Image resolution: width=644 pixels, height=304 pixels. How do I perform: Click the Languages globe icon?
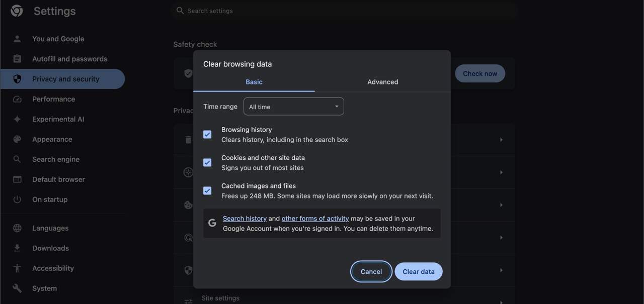coord(17,228)
